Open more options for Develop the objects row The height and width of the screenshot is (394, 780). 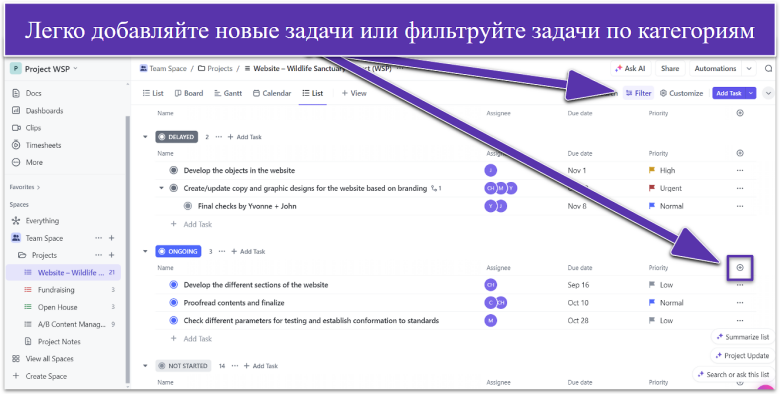[740, 170]
